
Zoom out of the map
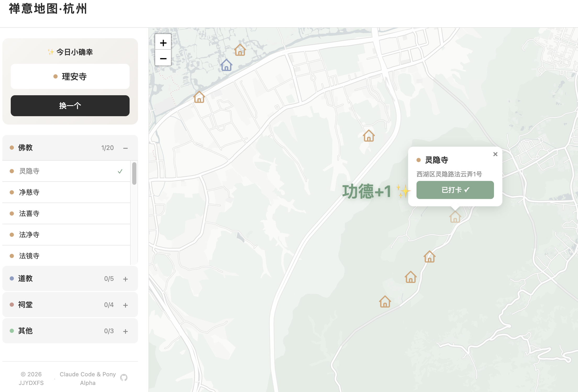coord(163,58)
